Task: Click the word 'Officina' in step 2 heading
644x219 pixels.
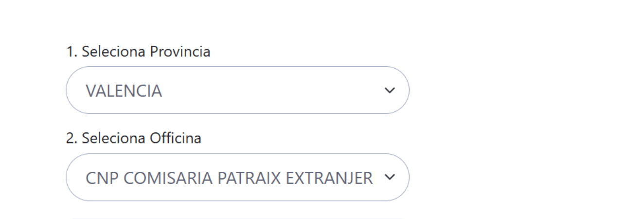Action: 177,139
